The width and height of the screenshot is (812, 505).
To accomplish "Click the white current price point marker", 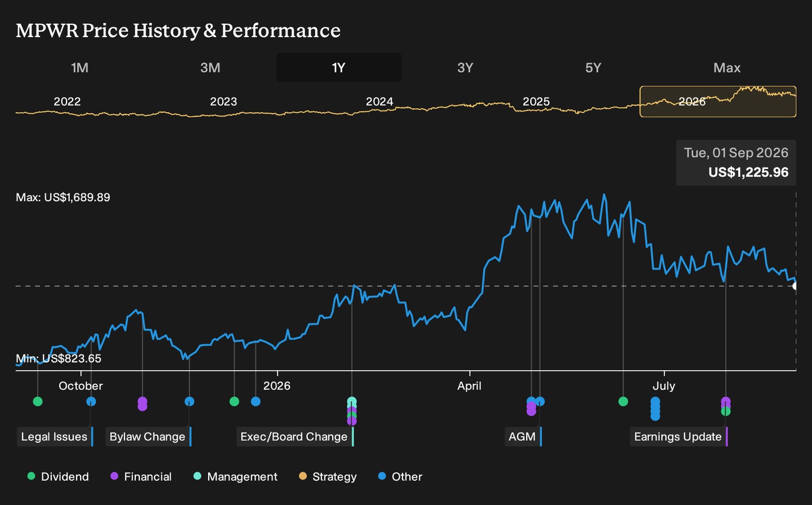I will 795,286.
